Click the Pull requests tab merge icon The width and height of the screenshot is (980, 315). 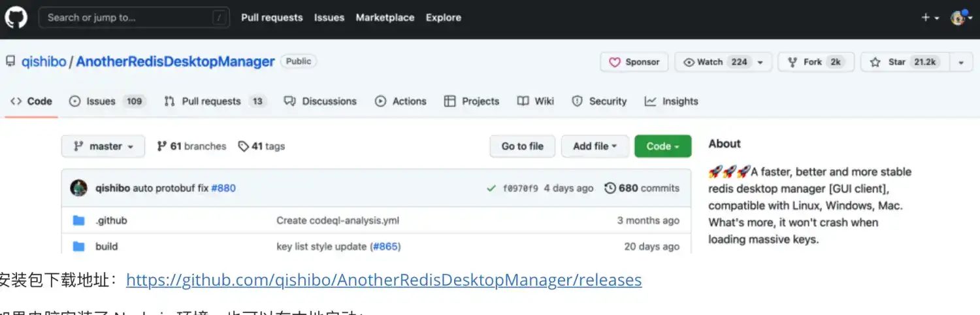[x=170, y=101]
